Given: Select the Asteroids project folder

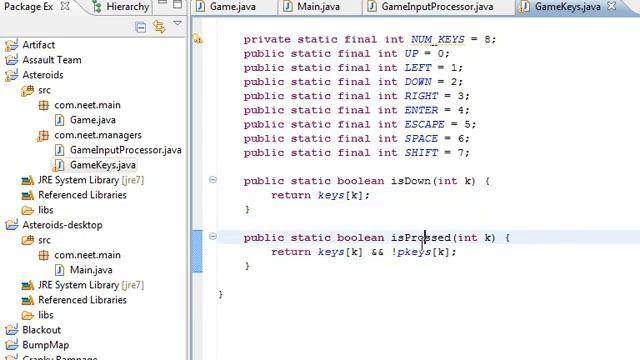Looking at the screenshot, I should (x=42, y=75).
